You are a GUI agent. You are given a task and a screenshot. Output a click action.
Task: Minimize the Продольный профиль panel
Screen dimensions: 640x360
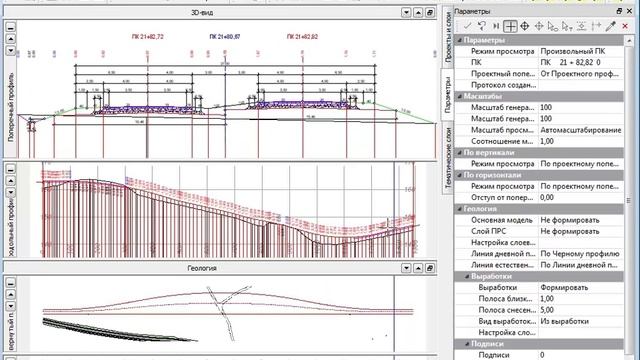tap(11, 169)
